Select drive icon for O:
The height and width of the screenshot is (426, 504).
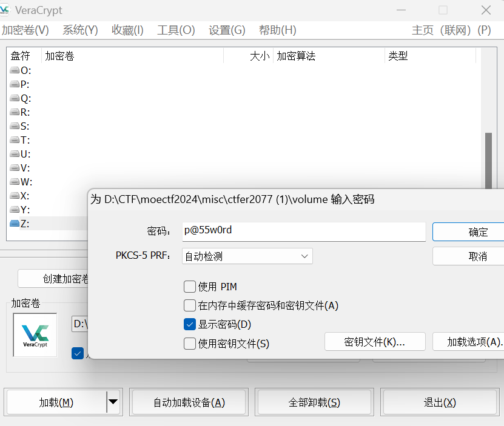coord(15,70)
